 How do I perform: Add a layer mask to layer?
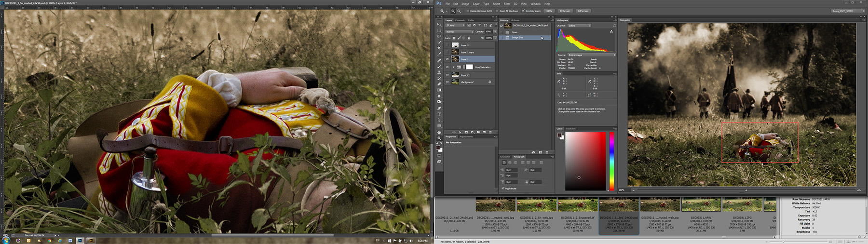click(x=466, y=132)
